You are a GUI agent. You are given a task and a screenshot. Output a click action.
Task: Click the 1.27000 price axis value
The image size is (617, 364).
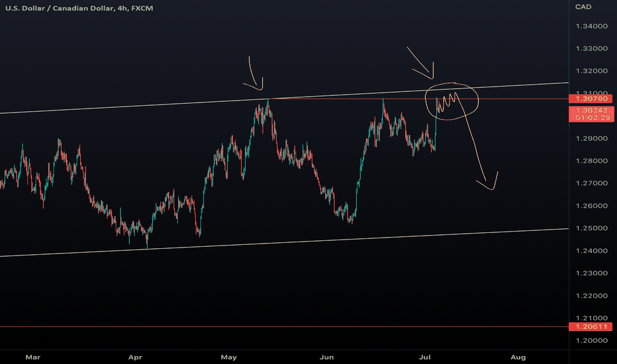591,183
